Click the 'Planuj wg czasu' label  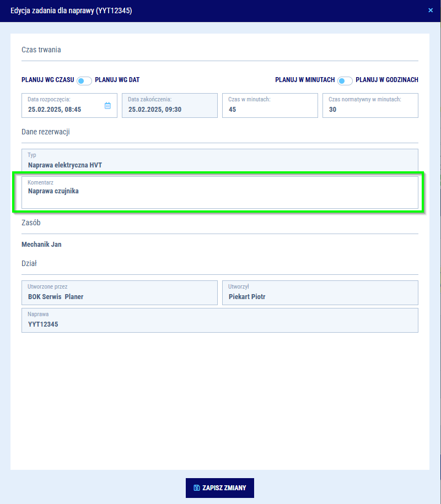click(x=47, y=80)
